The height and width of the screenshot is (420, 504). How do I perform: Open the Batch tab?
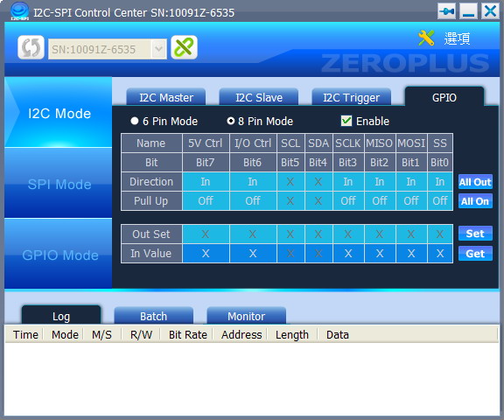click(154, 316)
